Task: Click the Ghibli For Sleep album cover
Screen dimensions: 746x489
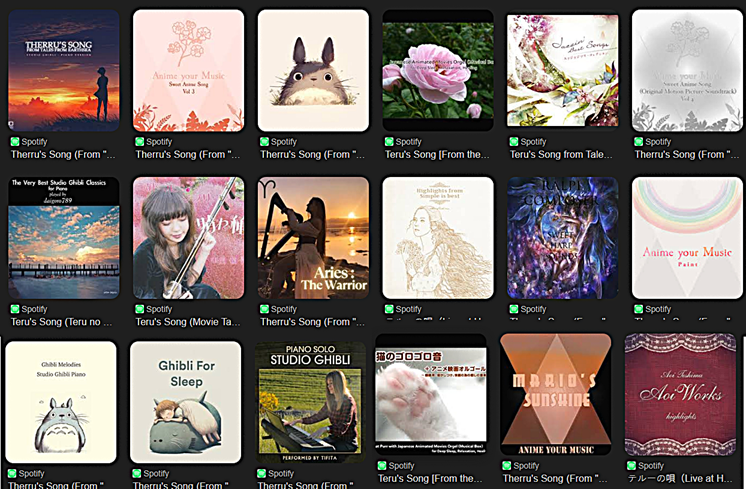Action: click(186, 402)
